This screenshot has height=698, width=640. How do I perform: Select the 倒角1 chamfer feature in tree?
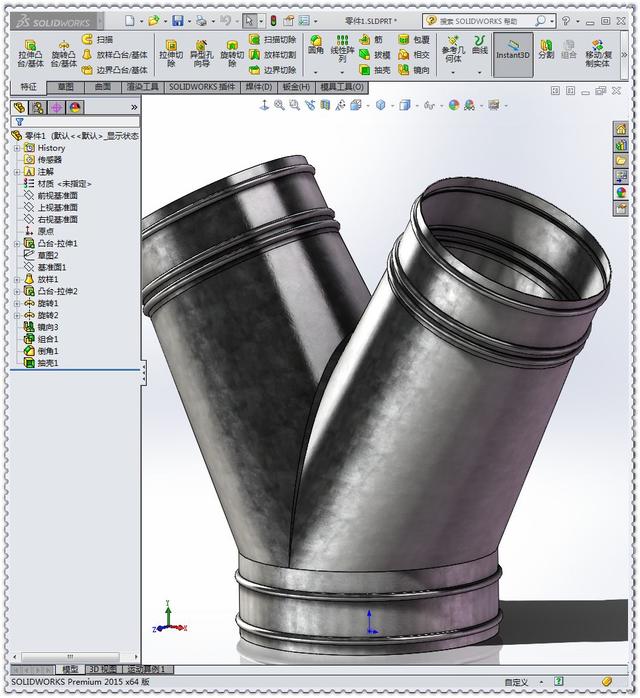[41, 351]
